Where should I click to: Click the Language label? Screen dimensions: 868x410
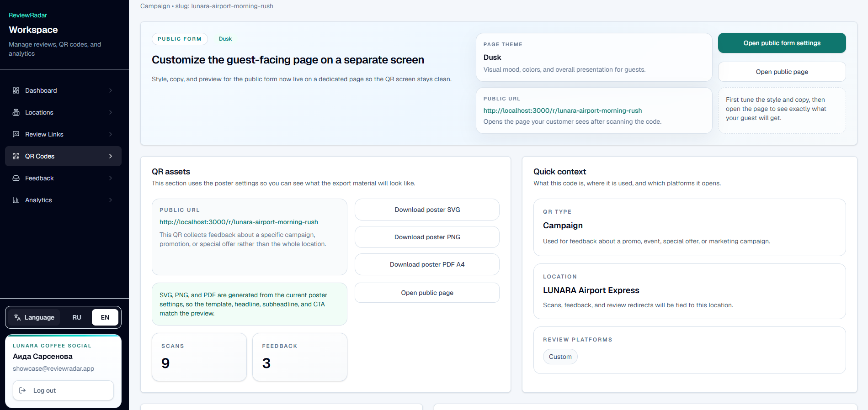[39, 317]
